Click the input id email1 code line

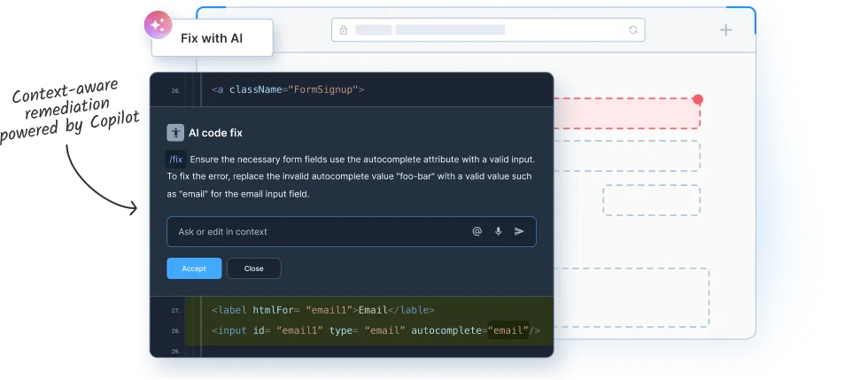(376, 330)
